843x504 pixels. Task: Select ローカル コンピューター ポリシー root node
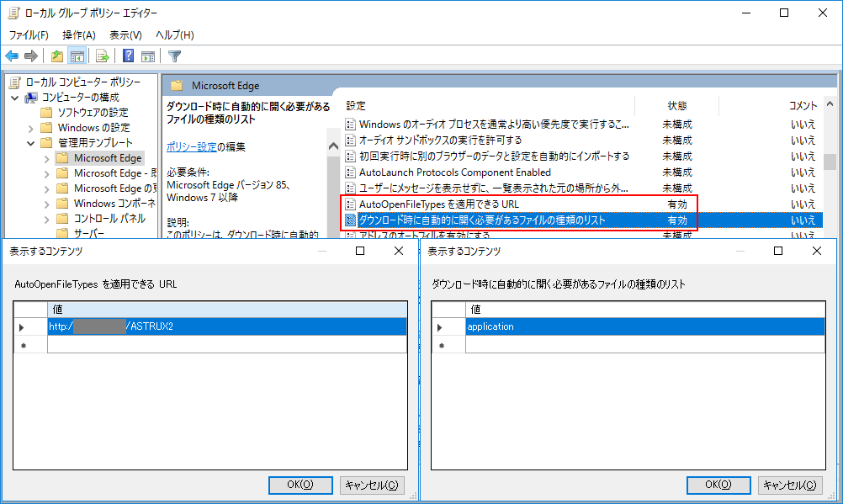pos(82,82)
